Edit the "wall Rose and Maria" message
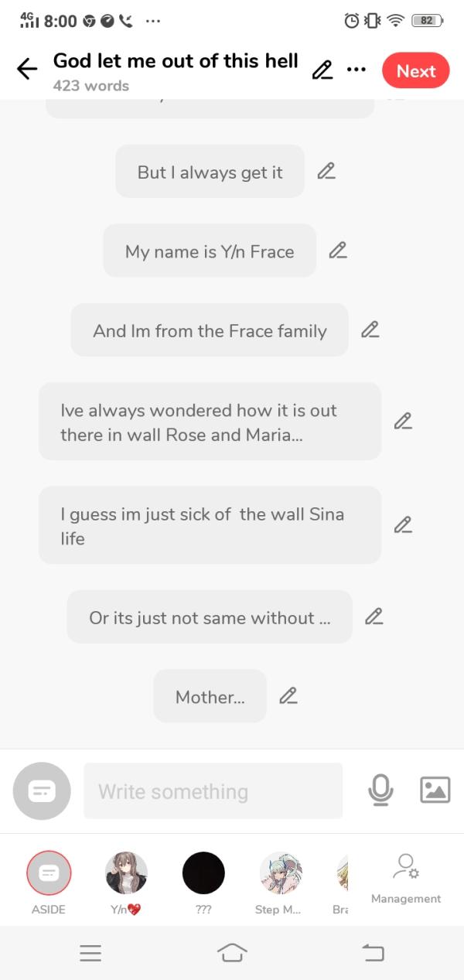The image size is (464, 980). (403, 422)
